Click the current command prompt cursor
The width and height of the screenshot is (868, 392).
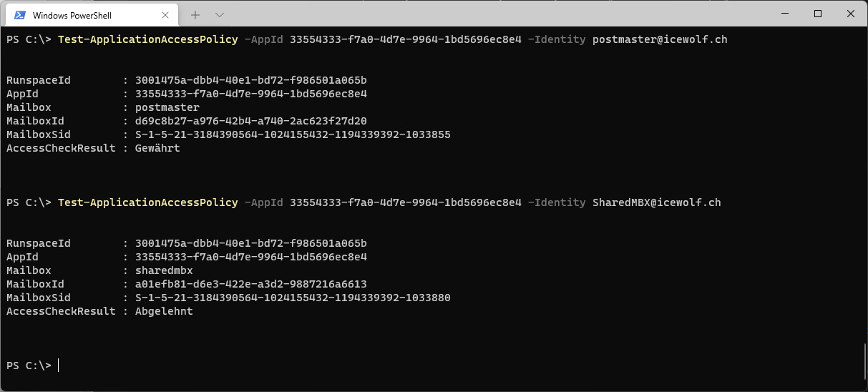point(58,366)
